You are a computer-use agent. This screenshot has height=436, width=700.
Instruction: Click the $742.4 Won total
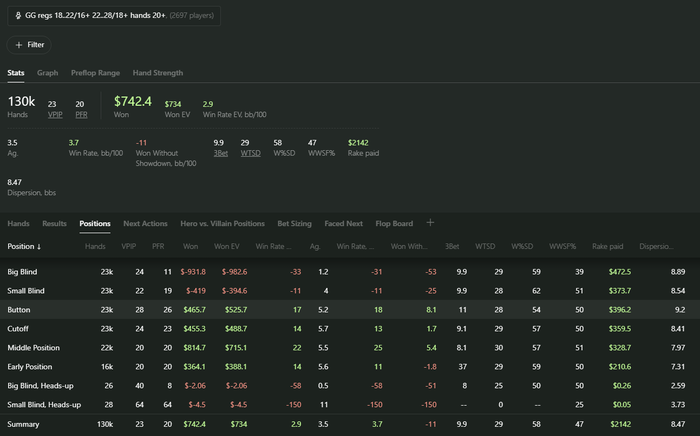click(x=133, y=101)
